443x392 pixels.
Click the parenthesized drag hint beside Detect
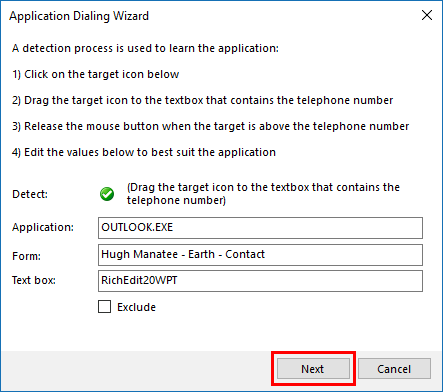pyautogui.click(x=263, y=194)
